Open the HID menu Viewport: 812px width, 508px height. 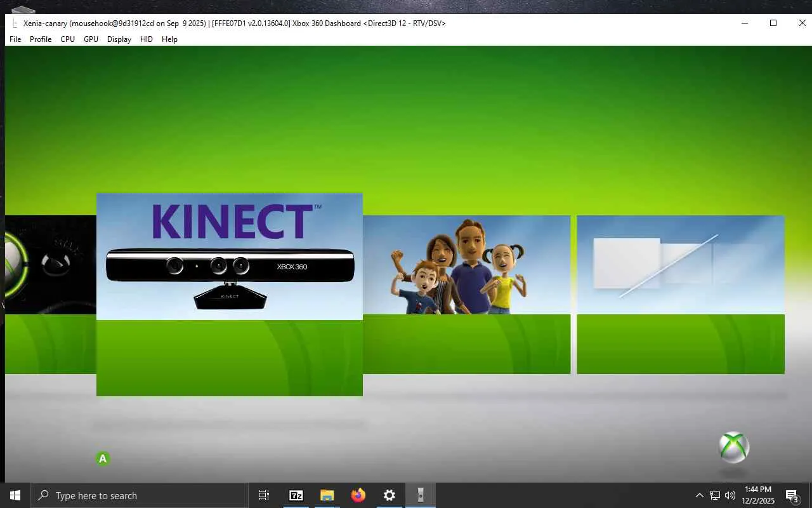pos(147,39)
